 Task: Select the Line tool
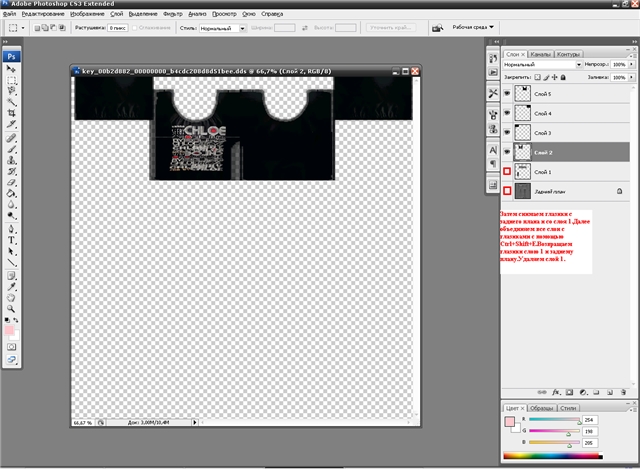pyautogui.click(x=11, y=262)
